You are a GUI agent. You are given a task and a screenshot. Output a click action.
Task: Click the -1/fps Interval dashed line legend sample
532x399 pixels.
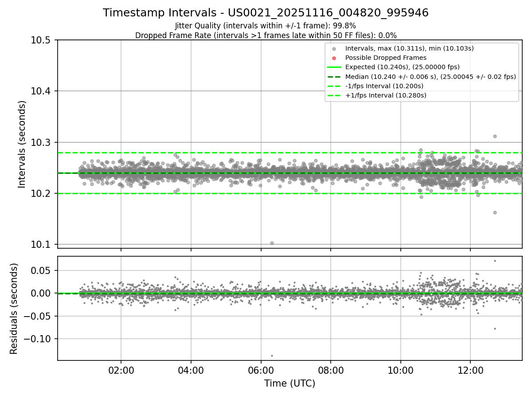tap(334, 86)
